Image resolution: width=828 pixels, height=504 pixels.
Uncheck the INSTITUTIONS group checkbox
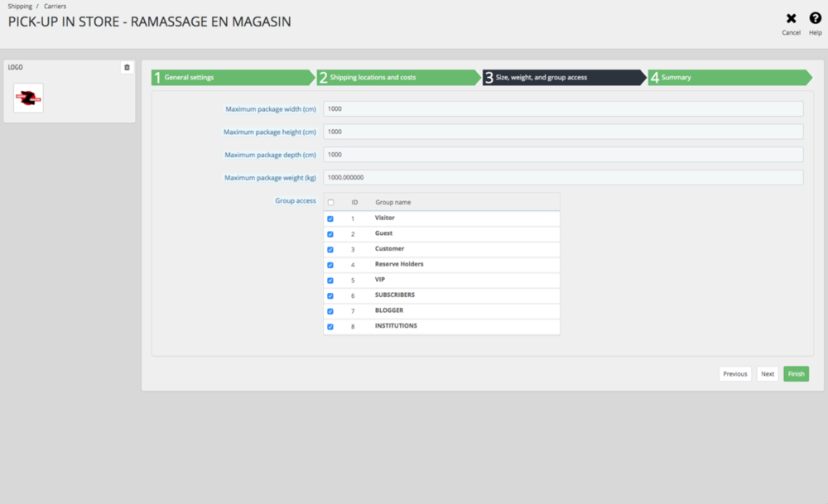click(x=331, y=327)
